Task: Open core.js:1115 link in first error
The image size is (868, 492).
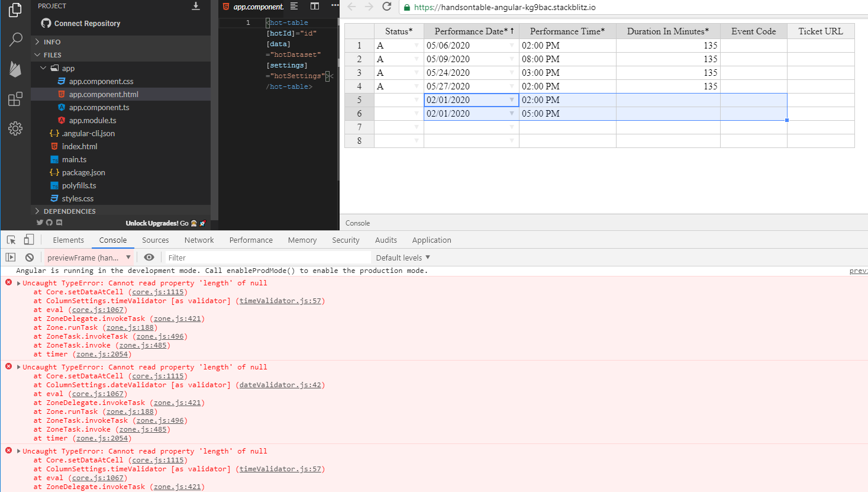Action: [x=158, y=292]
